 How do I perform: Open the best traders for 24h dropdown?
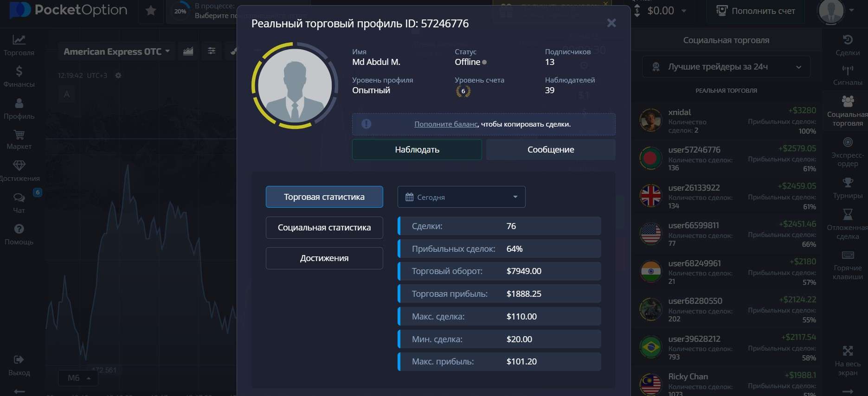point(726,67)
